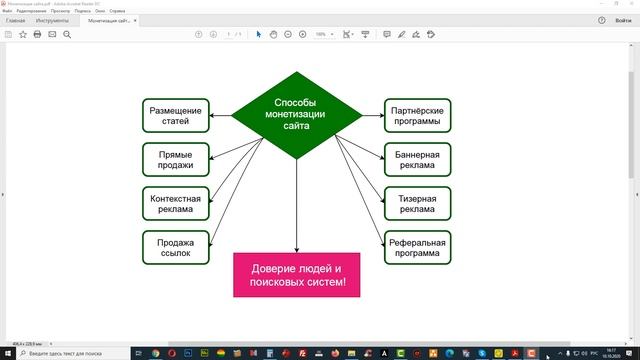Click the Прямые продажи box
Image resolution: width=640 pixels, height=360 pixels.
176,160
